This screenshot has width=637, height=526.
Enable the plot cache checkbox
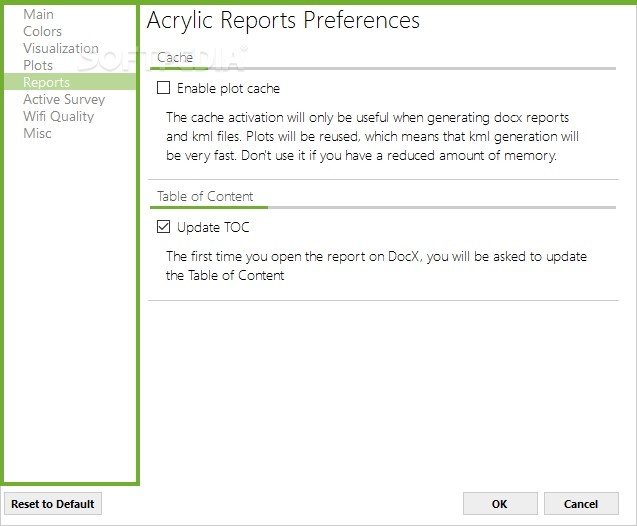coord(163,88)
